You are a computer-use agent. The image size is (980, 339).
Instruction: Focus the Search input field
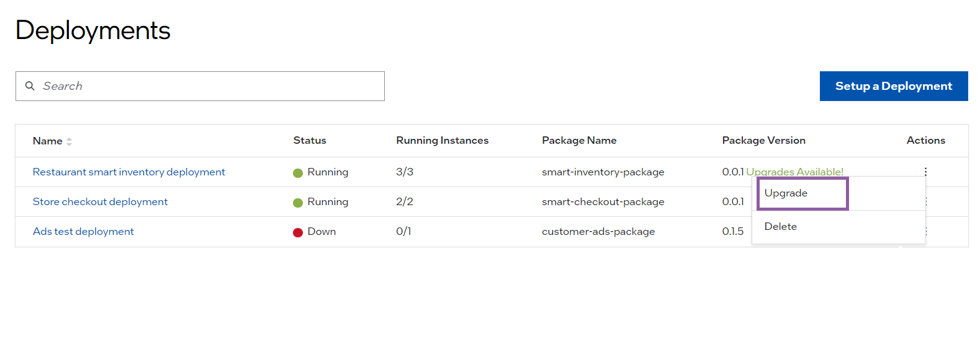coord(200,86)
